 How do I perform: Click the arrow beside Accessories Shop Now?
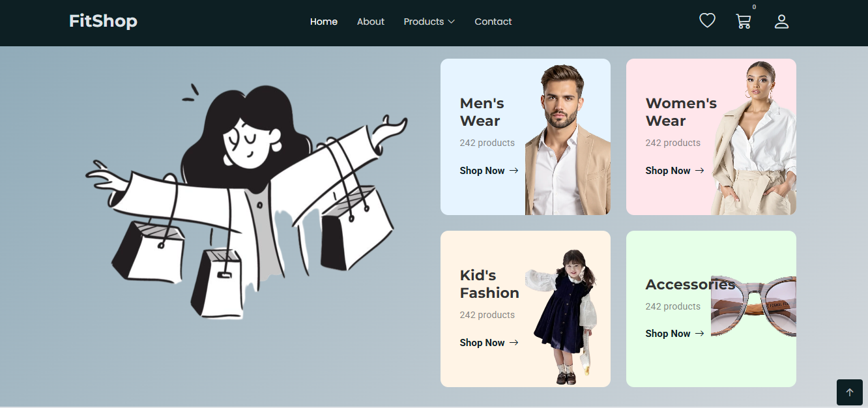(x=700, y=334)
